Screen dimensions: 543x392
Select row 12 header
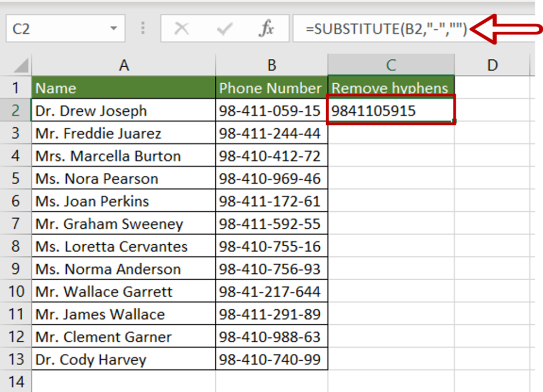coord(15,336)
